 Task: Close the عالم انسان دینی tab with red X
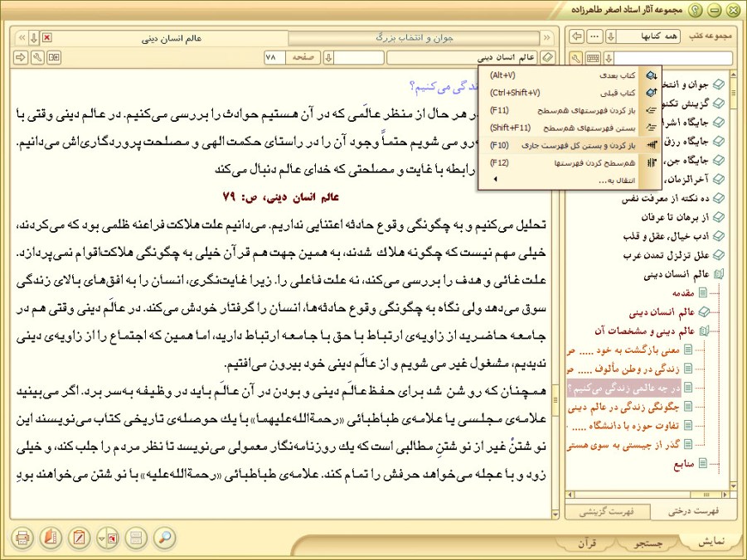click(46, 37)
